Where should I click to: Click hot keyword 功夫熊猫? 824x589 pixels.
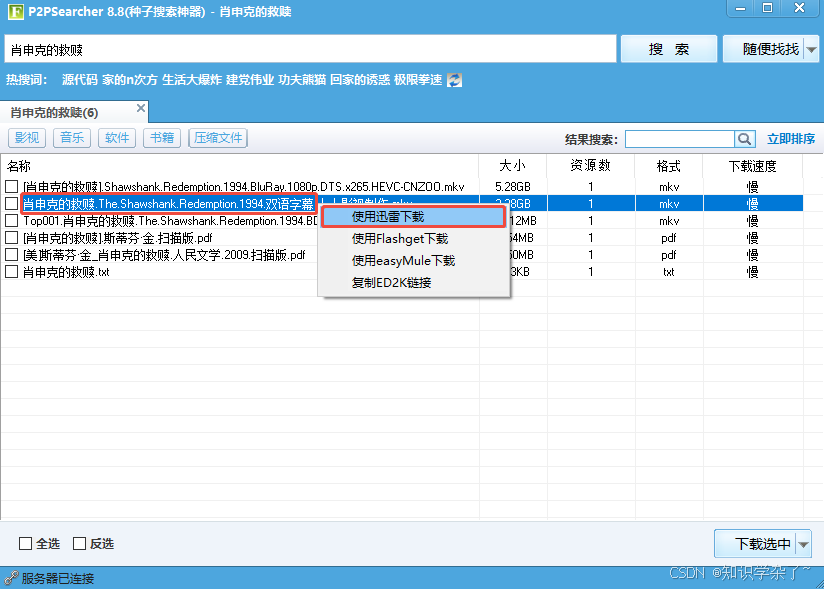coord(302,80)
